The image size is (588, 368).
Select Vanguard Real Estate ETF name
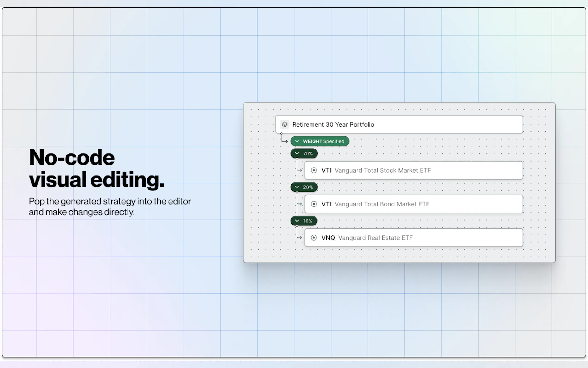[375, 238]
